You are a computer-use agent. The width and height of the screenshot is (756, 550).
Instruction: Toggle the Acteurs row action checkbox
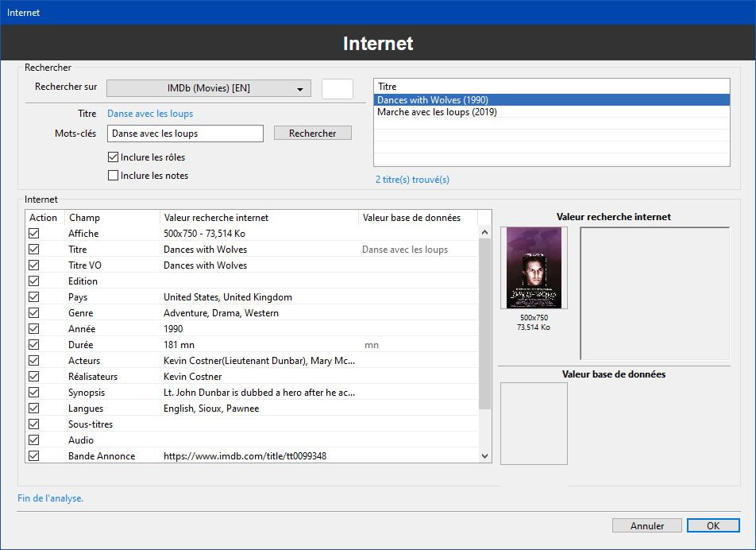tap(34, 361)
